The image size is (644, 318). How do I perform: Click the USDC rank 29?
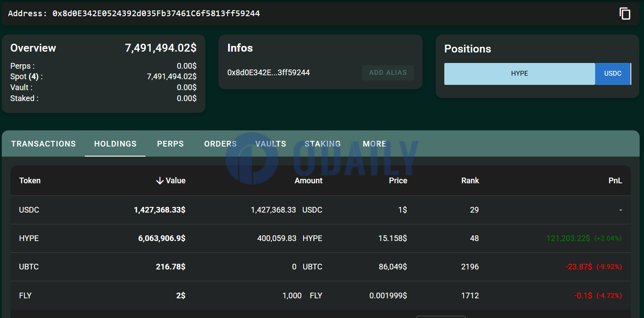click(474, 210)
